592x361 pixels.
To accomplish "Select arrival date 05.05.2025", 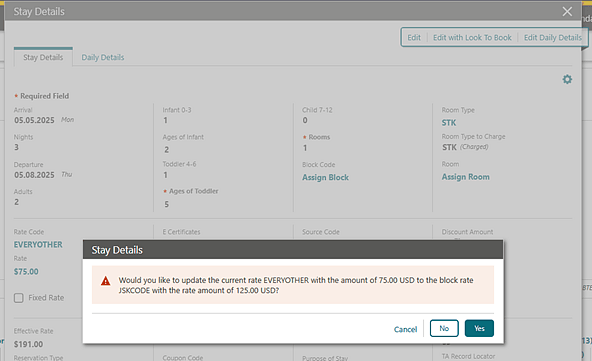I will (x=34, y=120).
